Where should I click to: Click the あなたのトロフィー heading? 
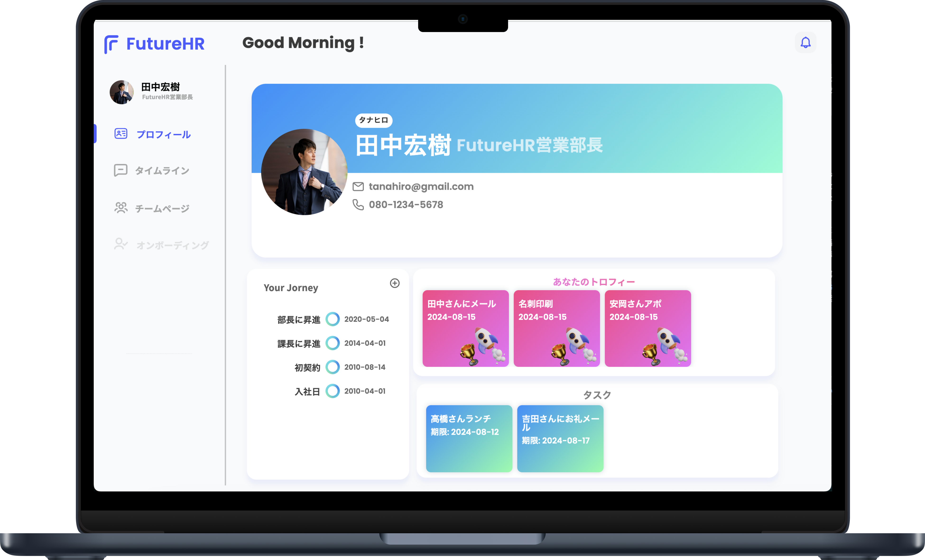(x=594, y=282)
